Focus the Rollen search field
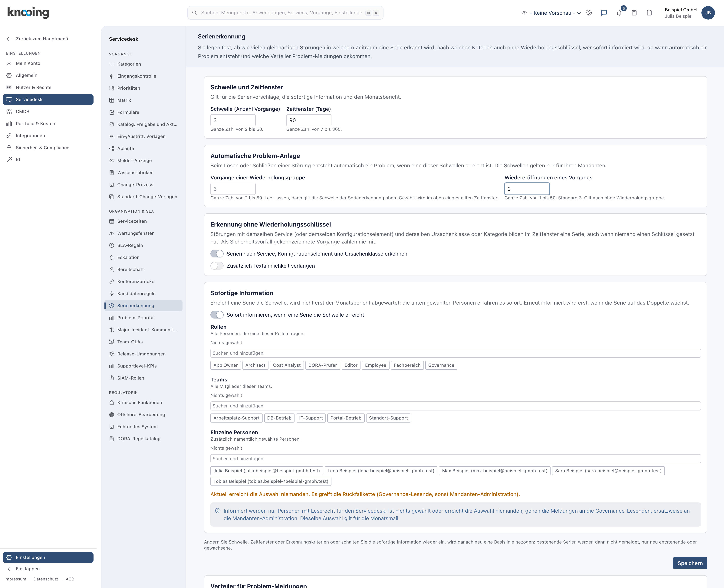 [455, 353]
